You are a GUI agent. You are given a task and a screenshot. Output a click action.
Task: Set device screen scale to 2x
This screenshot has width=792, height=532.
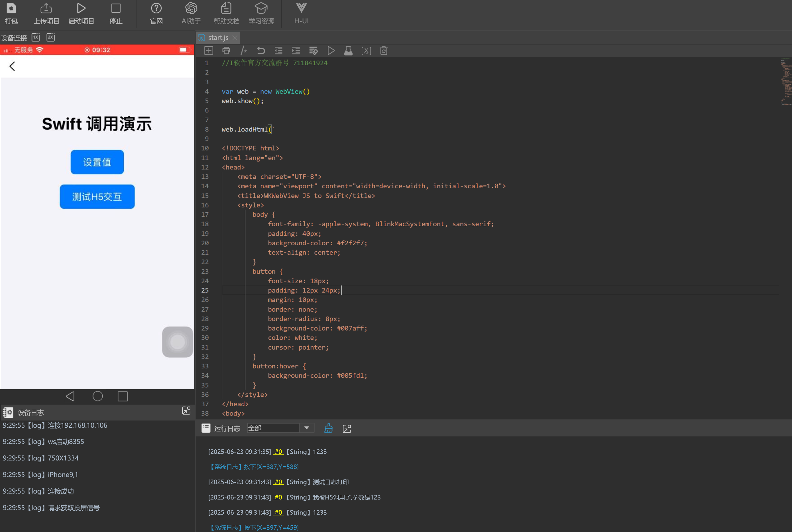pyautogui.click(x=50, y=37)
